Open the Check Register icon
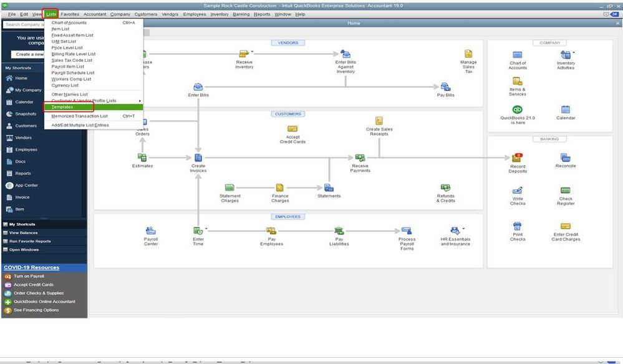The width and height of the screenshot is (623, 364). 565,191
